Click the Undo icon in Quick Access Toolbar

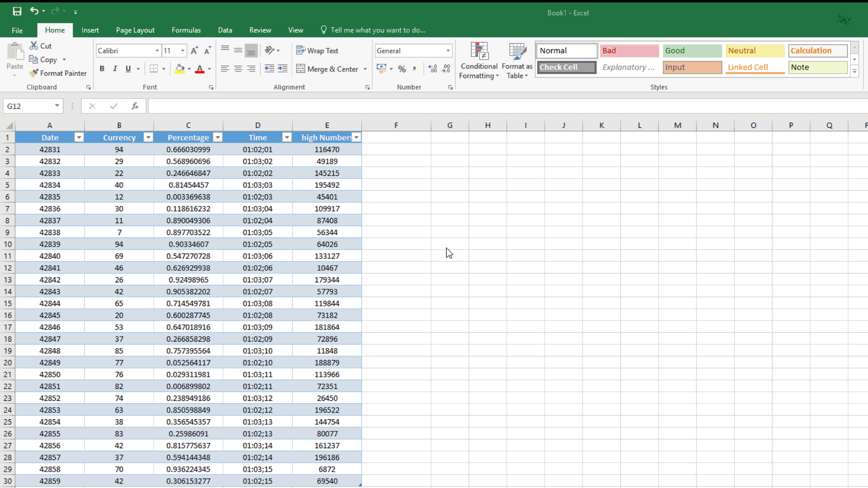tap(33, 11)
